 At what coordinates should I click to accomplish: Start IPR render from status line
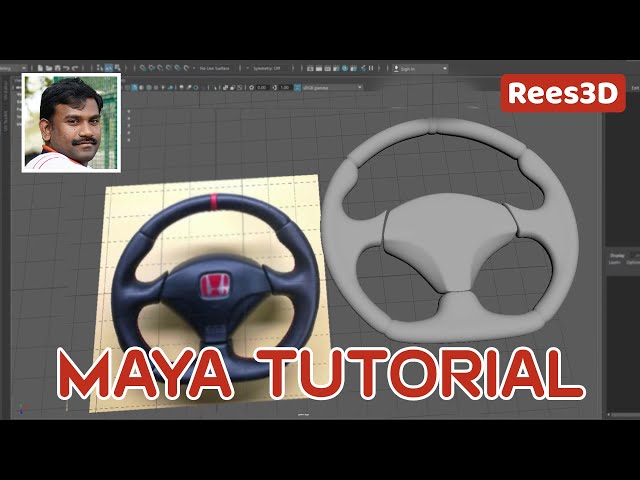pyautogui.click(x=328, y=68)
